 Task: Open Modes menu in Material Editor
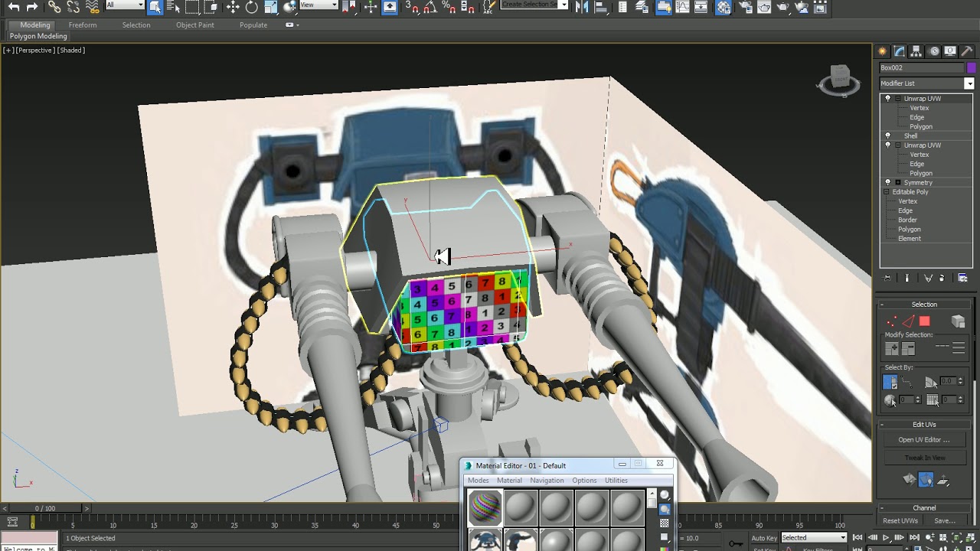coord(479,481)
